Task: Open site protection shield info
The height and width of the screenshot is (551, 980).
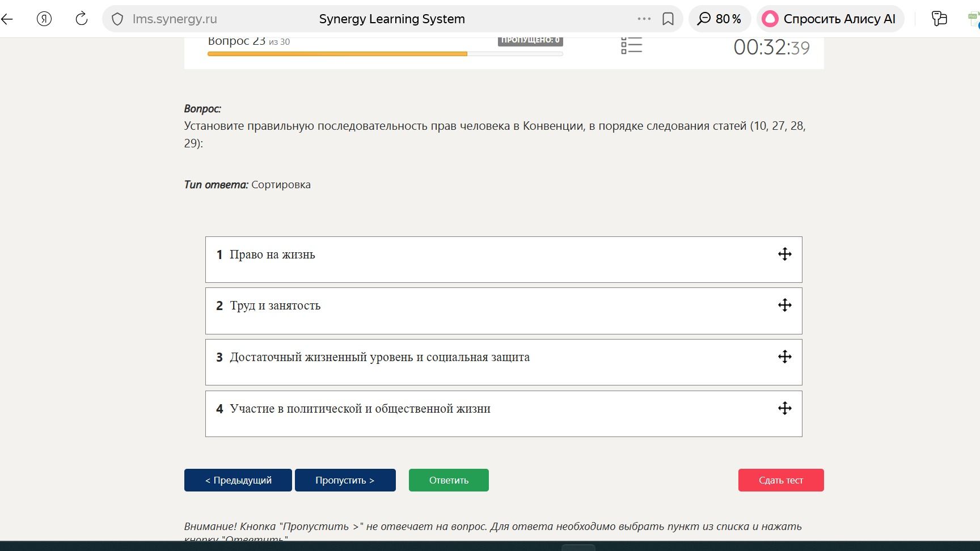Action: 117,19
